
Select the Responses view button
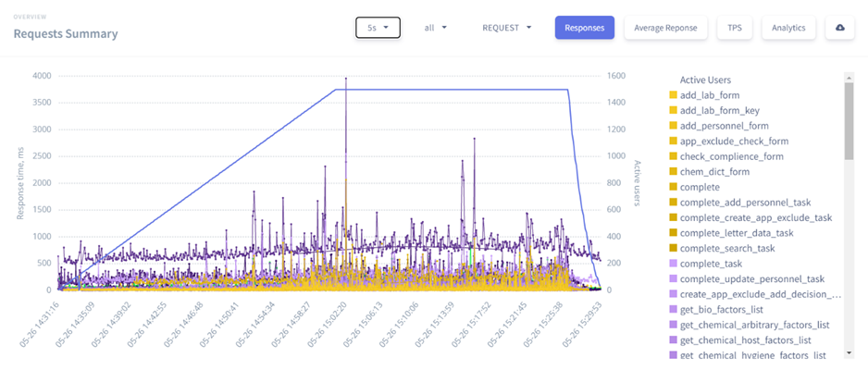(585, 28)
